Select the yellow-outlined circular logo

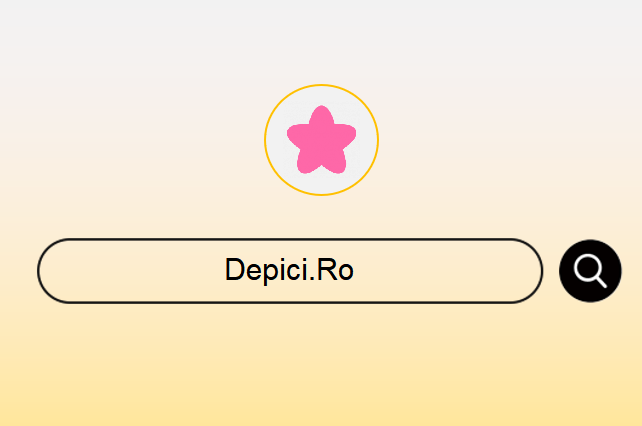coord(321,140)
